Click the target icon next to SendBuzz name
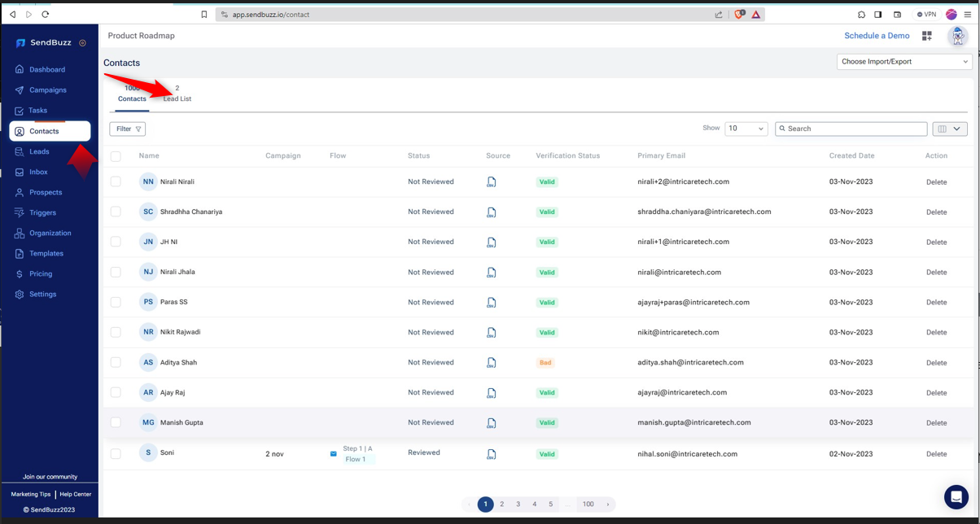This screenshot has height=524, width=980. (x=82, y=42)
